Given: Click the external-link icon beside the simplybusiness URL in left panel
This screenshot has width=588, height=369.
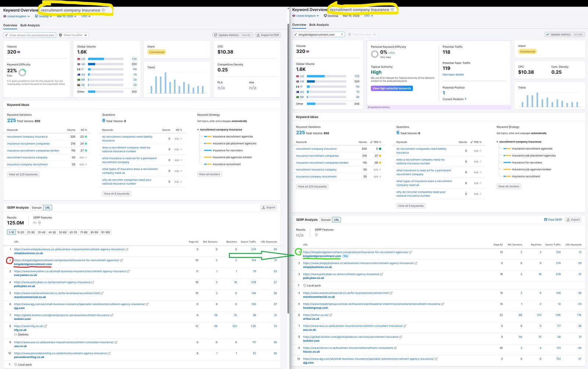Looking at the screenshot, I should 127,249.
